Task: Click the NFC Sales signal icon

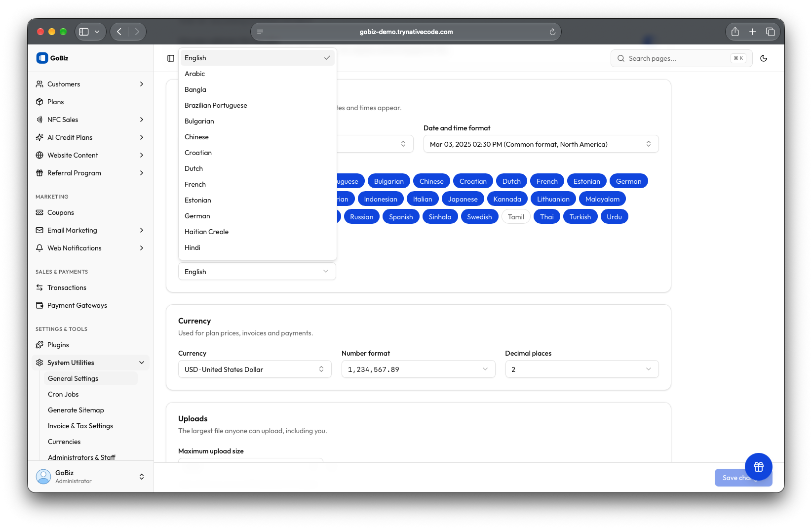Action: [x=39, y=120]
